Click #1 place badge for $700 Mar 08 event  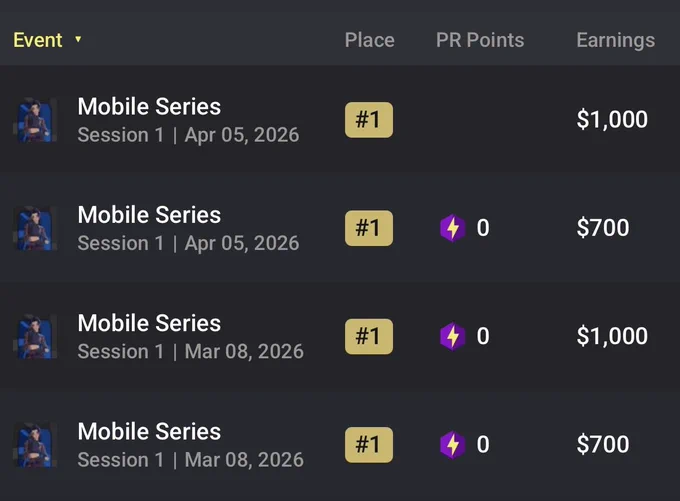[x=369, y=445]
